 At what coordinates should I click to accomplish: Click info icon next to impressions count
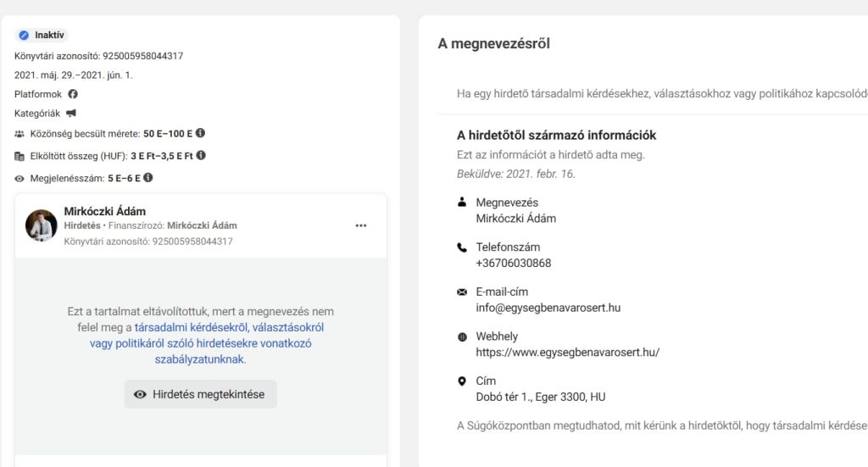click(148, 178)
